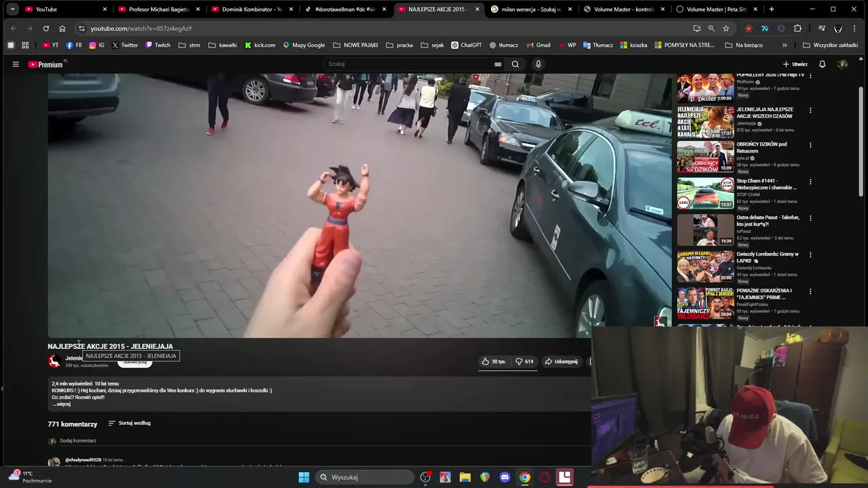Image resolution: width=868 pixels, height=488 pixels.
Task: Open a new browser tab
Action: point(772,9)
